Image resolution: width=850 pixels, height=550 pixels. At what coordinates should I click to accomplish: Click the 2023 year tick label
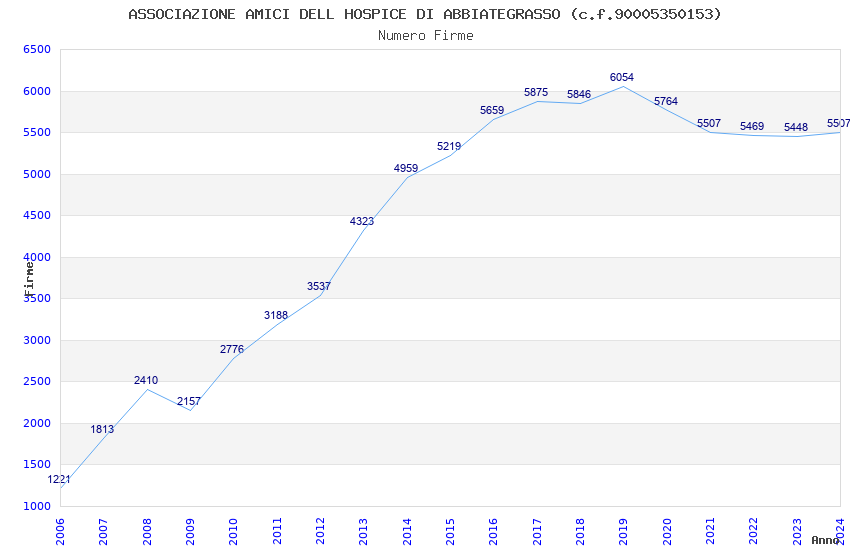[x=797, y=532]
